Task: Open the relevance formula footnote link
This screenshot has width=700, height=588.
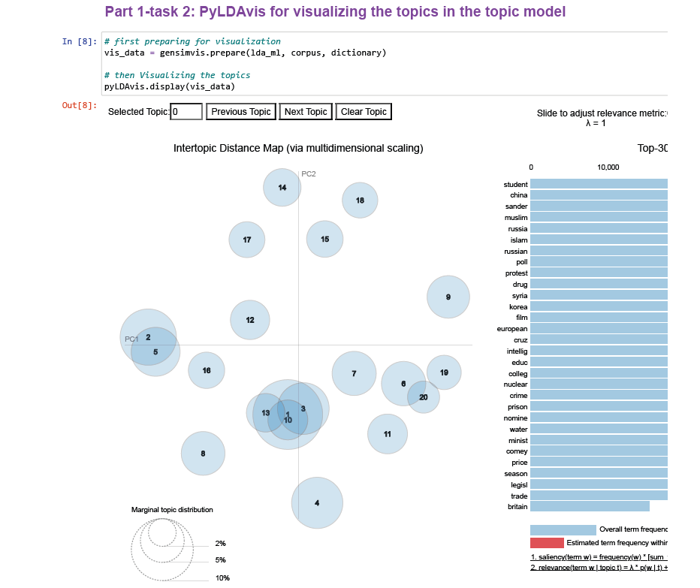Action: (x=599, y=567)
